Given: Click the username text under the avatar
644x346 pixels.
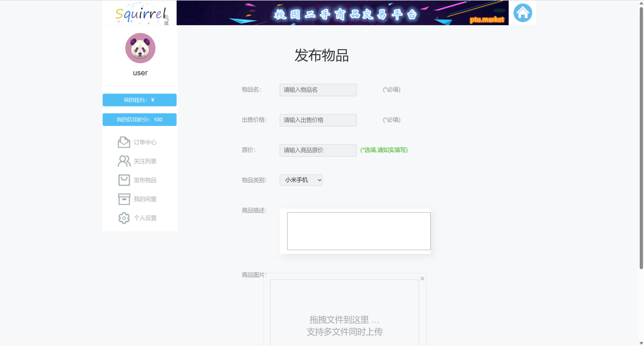Looking at the screenshot, I should [x=140, y=73].
